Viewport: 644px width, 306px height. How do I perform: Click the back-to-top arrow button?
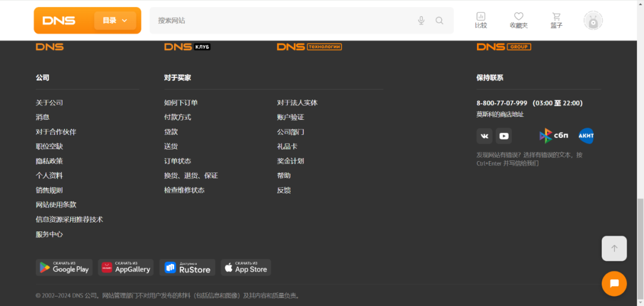coord(614,249)
